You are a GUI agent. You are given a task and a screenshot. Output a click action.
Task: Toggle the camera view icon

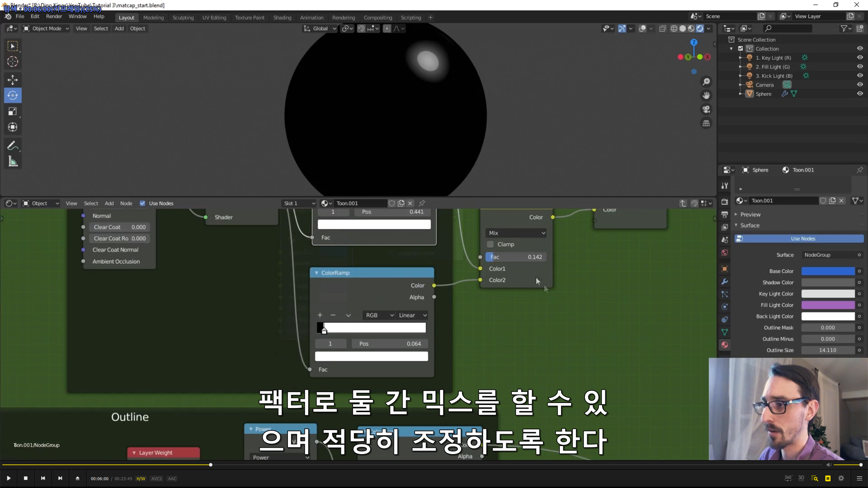point(706,109)
